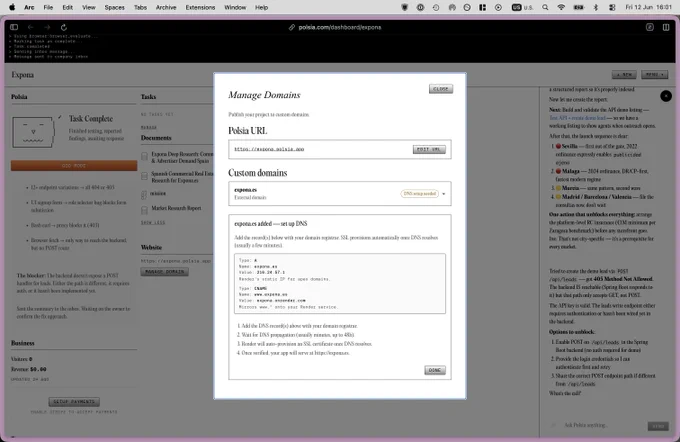680x442 pixels.
Task: Click the battery status icon
Action: [579, 7]
